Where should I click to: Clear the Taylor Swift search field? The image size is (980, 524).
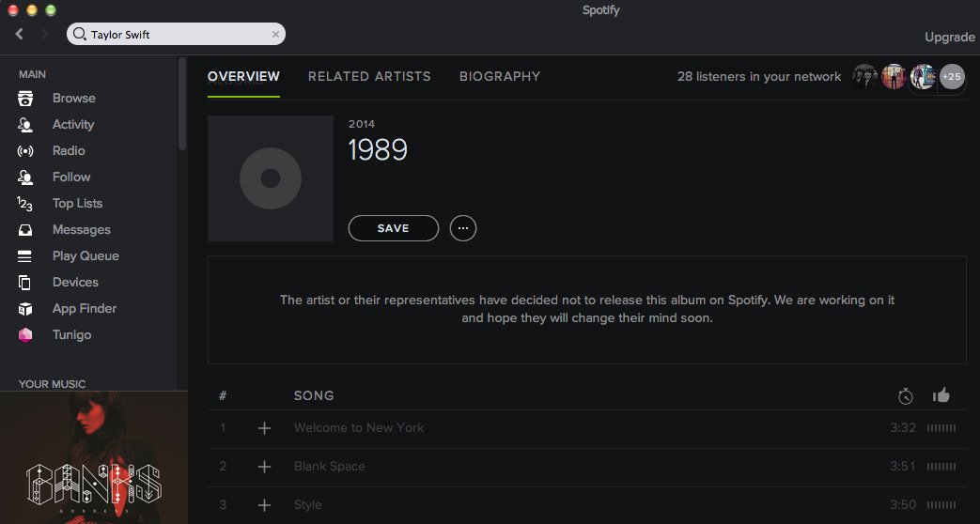tap(275, 35)
